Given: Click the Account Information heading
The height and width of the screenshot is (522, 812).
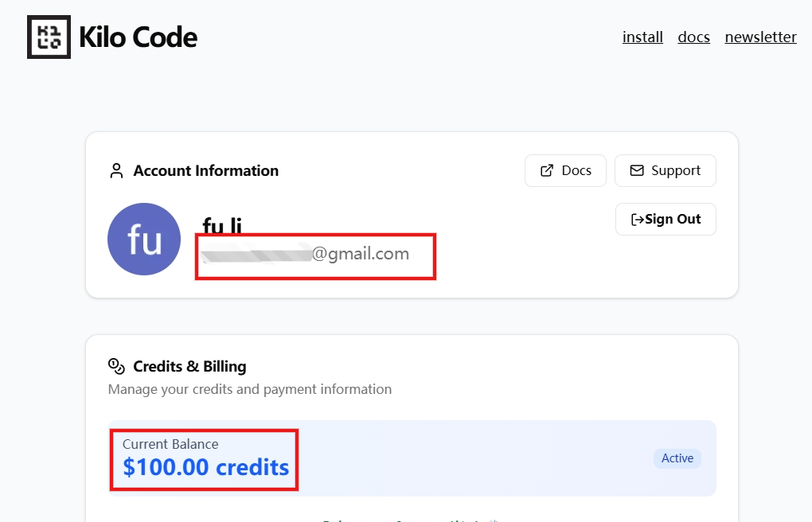Looking at the screenshot, I should pos(205,171).
